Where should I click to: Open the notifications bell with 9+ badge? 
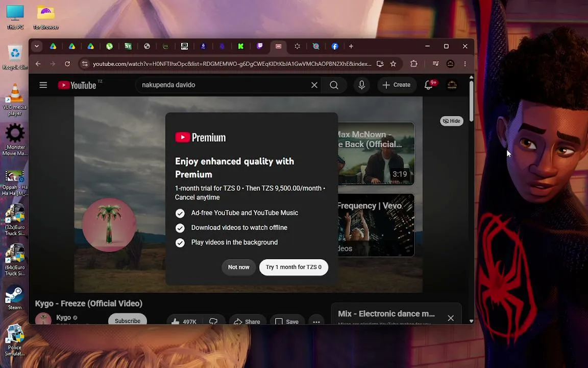(x=429, y=85)
